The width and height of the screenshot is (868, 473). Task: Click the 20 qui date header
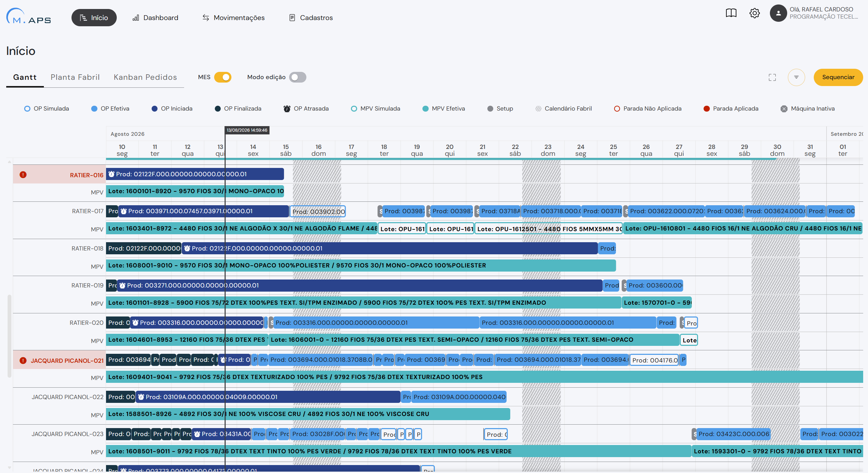point(450,150)
